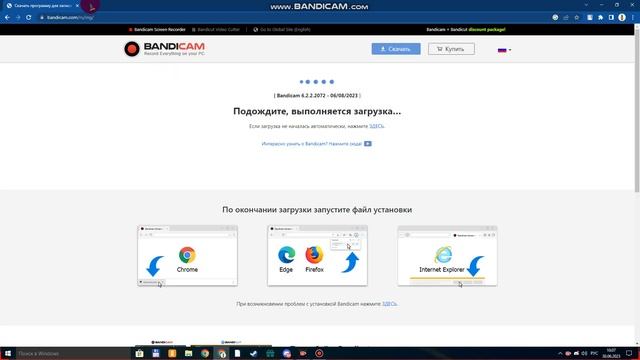Open the active Chrome window taskbar icon
Screen dimensions: 640x360
221,353
